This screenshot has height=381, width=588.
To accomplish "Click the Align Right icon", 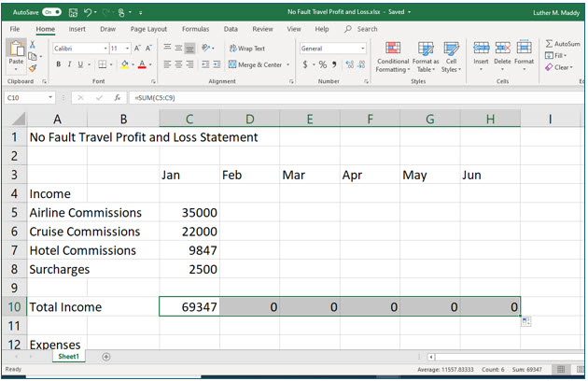I will 190,64.
